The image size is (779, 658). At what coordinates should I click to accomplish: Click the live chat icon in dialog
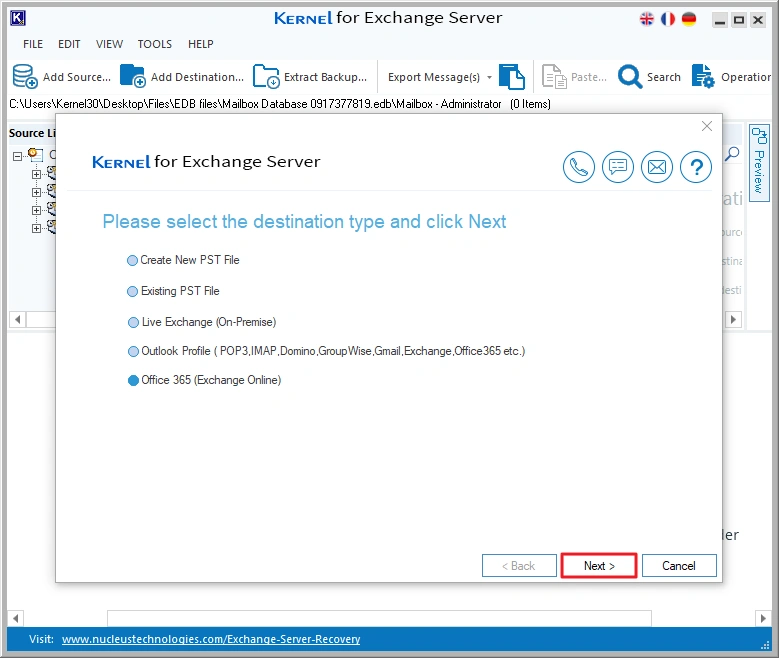(618, 167)
